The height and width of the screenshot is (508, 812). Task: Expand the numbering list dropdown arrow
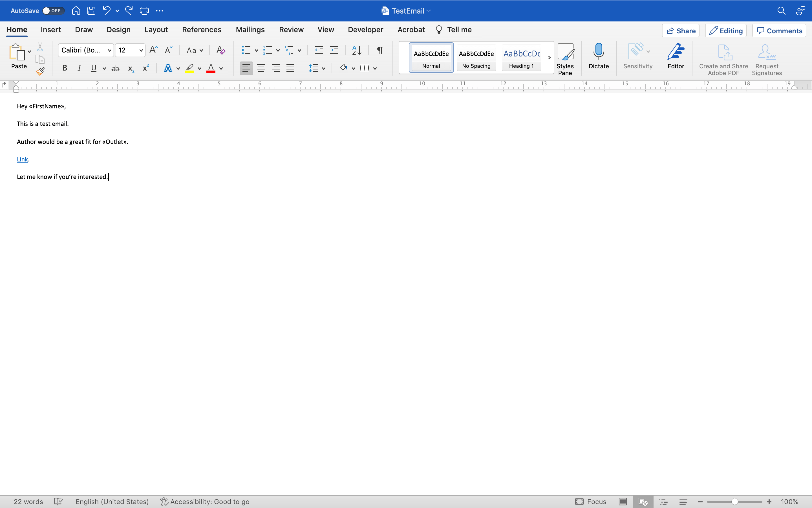pyautogui.click(x=278, y=51)
